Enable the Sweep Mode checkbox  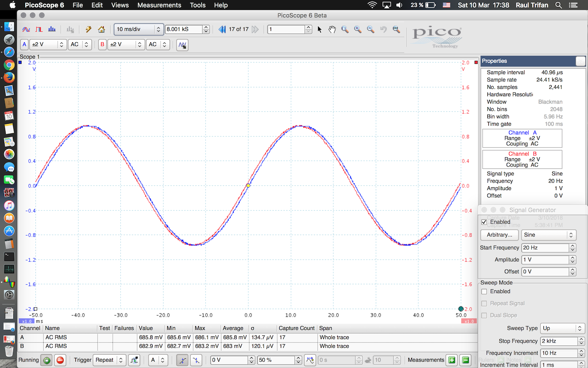[x=484, y=291]
